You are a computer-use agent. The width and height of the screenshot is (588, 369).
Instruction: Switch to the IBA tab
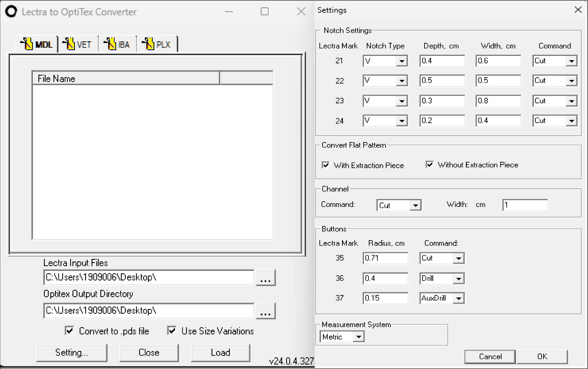click(x=117, y=44)
